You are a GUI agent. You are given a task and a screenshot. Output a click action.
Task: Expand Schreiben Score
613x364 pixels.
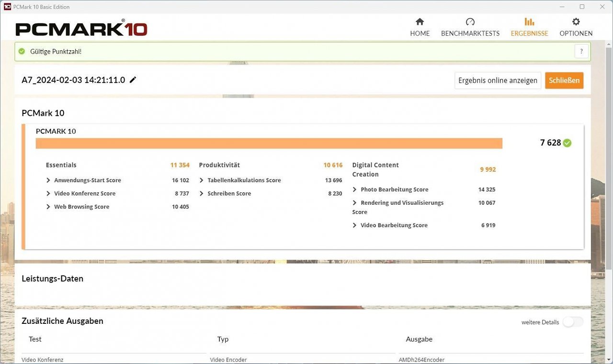pyautogui.click(x=201, y=194)
